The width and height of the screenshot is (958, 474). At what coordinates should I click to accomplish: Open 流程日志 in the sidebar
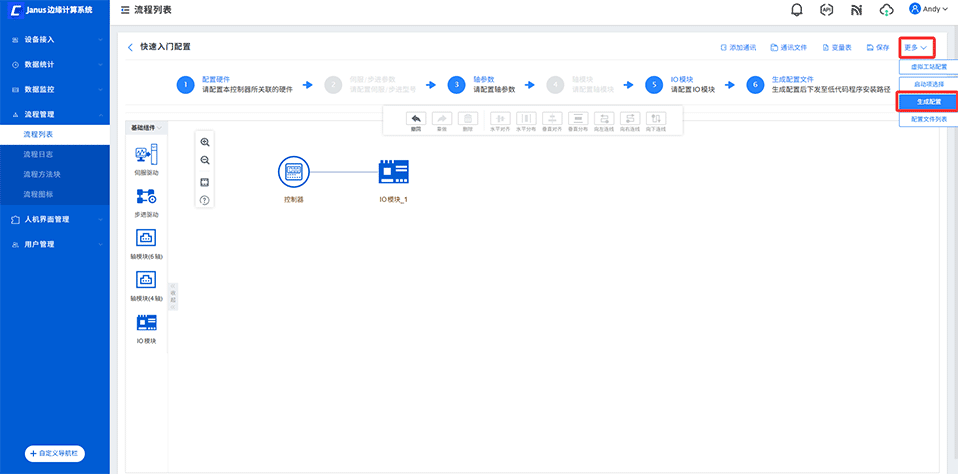tap(39, 154)
